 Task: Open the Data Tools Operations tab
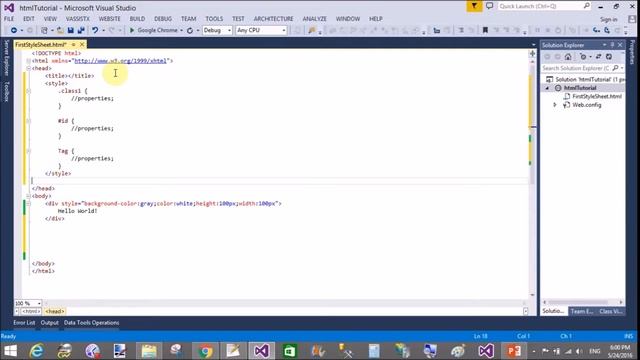click(91, 323)
